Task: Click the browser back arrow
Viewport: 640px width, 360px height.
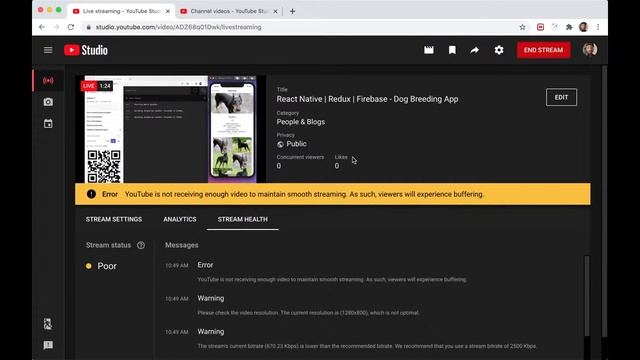Action: tap(42, 27)
